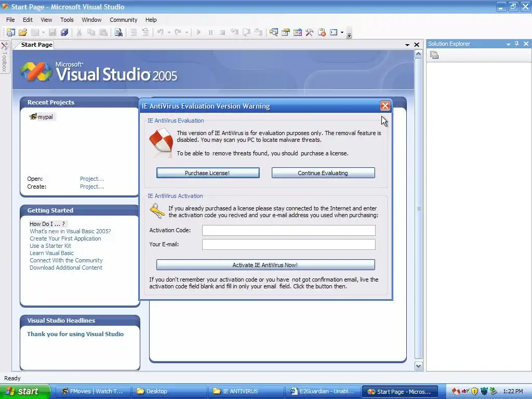
Task: Click Create Your First Application link
Action: pyautogui.click(x=65, y=238)
